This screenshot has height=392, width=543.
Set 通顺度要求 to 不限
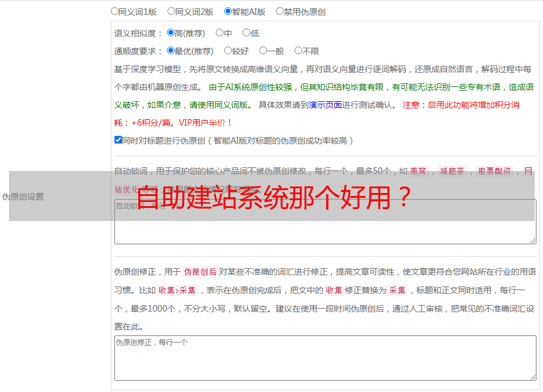(298, 51)
